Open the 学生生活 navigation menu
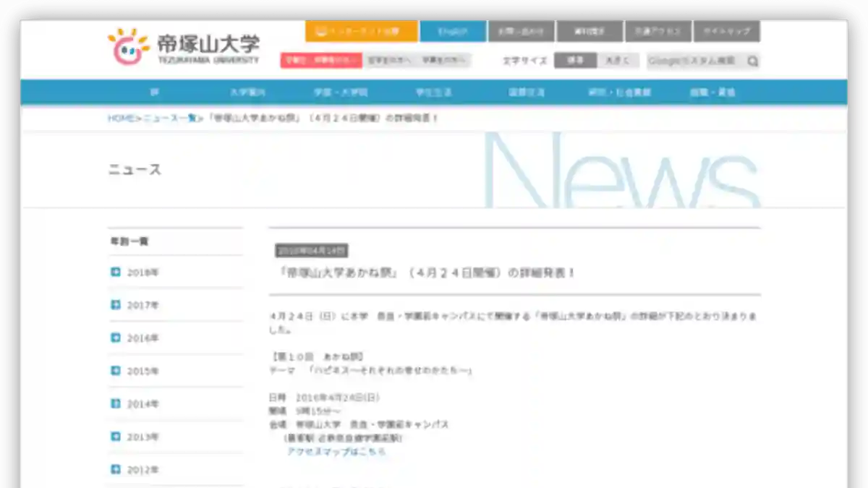This screenshot has height=488, width=868. click(433, 93)
